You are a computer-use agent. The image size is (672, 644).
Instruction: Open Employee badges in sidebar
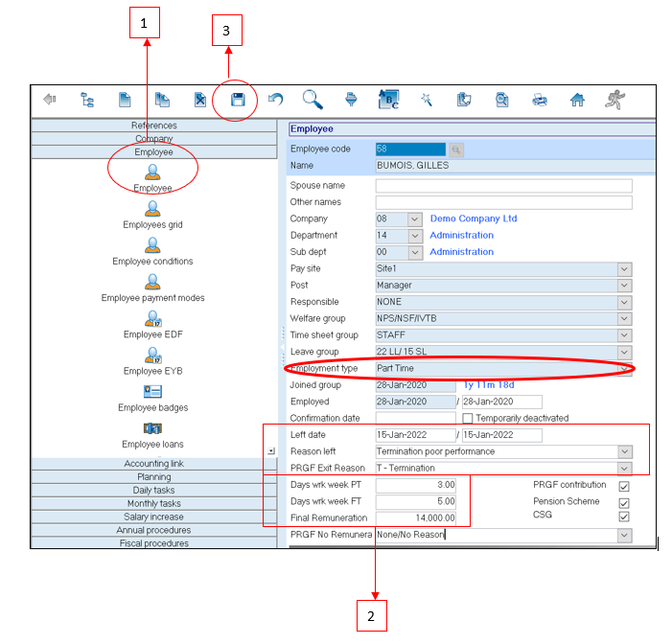pos(152,396)
